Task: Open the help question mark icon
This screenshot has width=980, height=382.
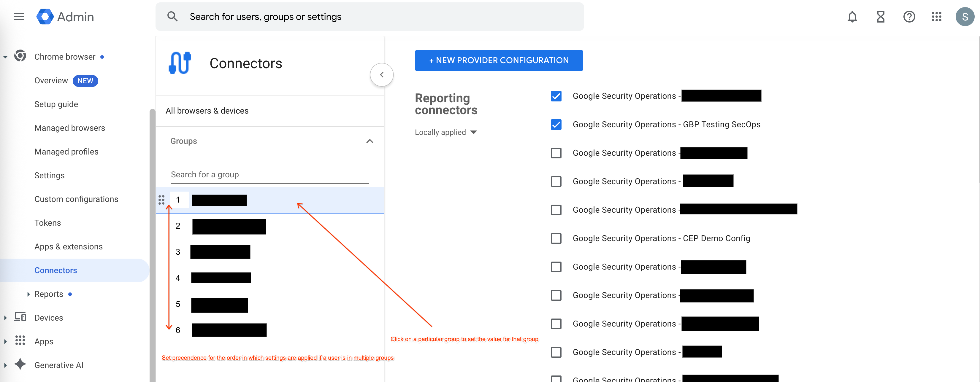Action: coord(909,17)
